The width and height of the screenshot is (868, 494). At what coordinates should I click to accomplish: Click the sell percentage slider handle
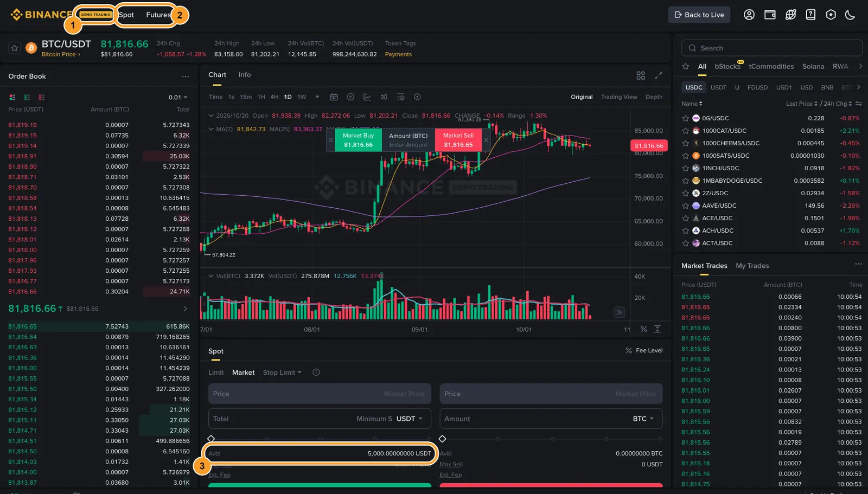point(443,439)
